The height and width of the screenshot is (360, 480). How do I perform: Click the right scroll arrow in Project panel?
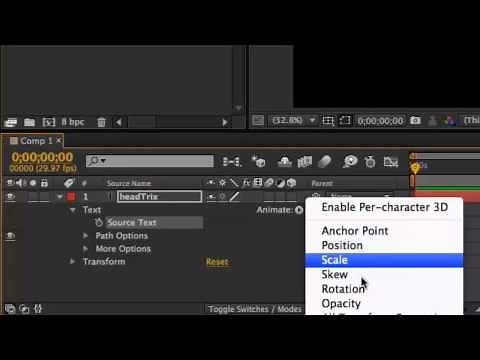tap(225, 122)
